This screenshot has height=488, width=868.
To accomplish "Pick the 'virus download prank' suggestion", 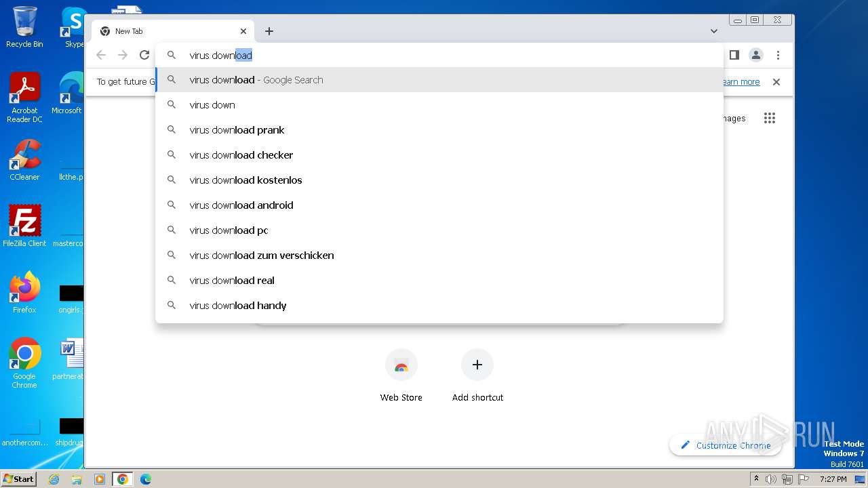I will pyautogui.click(x=439, y=130).
